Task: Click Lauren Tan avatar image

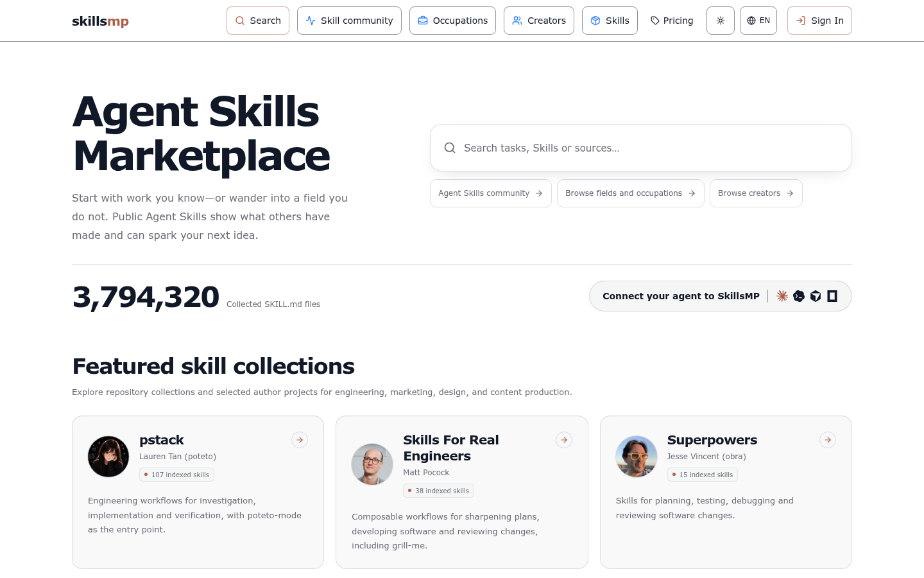Action: coord(108,457)
